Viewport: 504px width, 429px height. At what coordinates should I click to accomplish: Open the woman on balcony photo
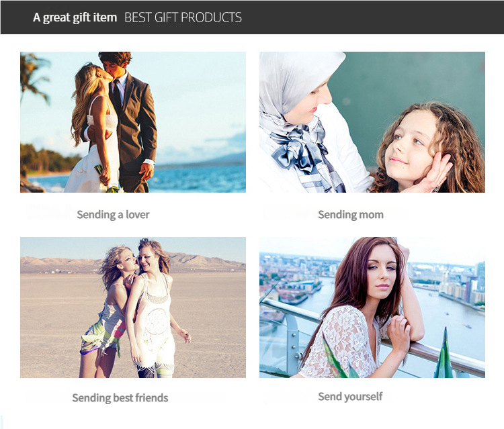pos(372,307)
